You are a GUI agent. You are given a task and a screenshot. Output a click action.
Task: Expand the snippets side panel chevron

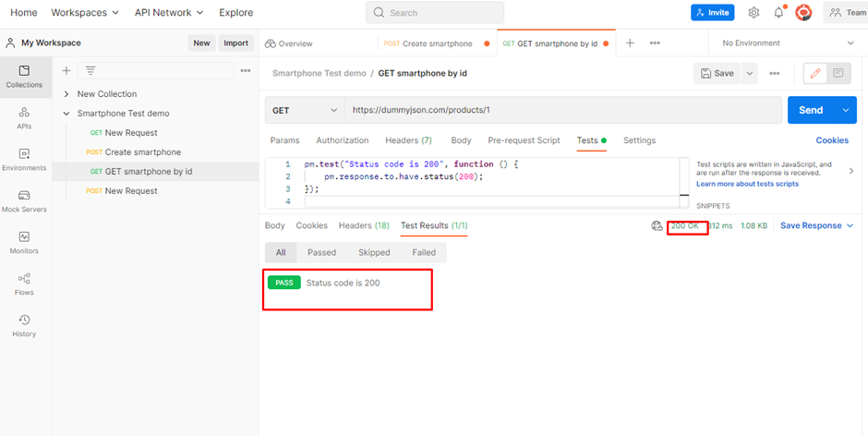pos(850,171)
